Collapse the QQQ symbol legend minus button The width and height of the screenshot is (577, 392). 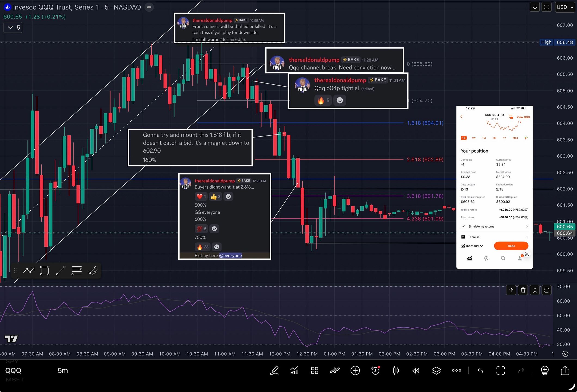[x=149, y=7]
